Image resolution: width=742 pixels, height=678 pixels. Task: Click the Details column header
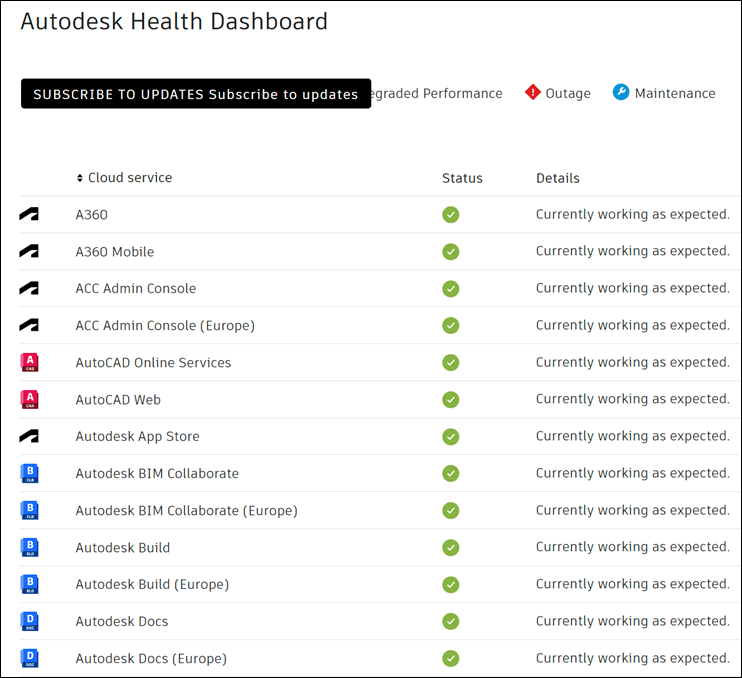point(557,178)
